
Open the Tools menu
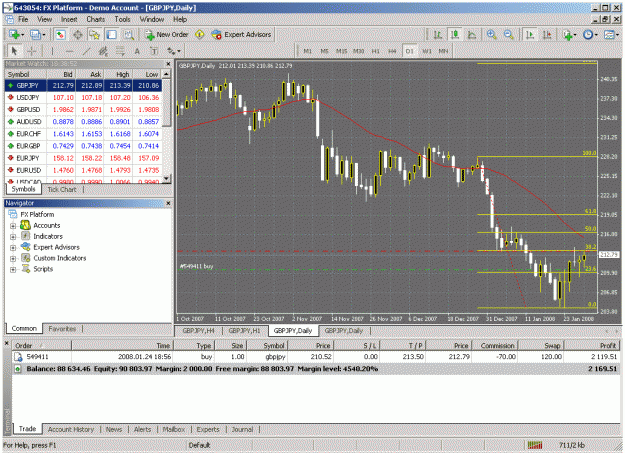click(x=122, y=19)
